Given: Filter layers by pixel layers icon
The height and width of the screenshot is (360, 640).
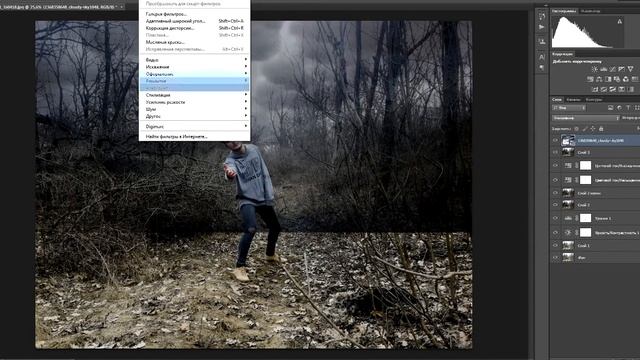Looking at the screenshot, I should (611, 108).
